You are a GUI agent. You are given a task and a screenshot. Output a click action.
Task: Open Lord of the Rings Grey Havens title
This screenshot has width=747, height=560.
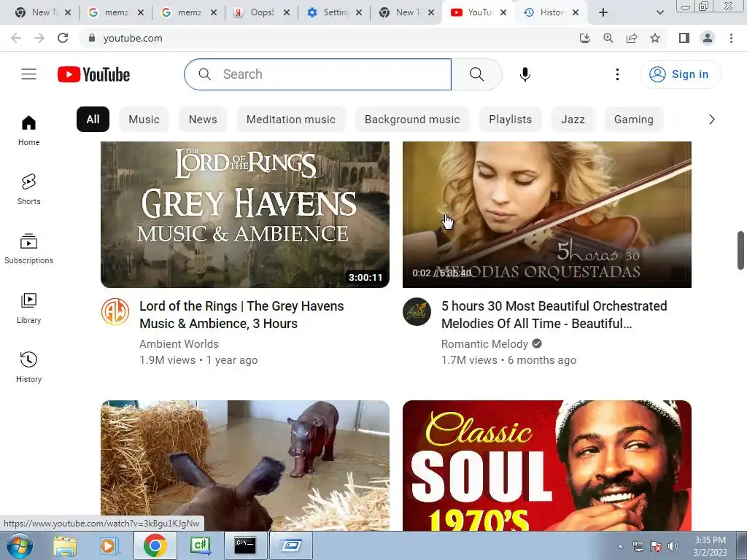pyautogui.click(x=241, y=315)
